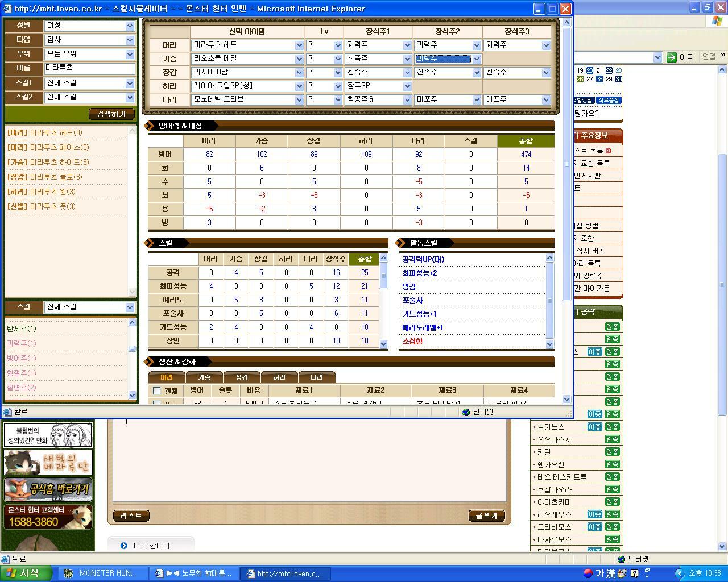Viewport: 728px width, 582px height.
Task: Click the [머리] 미라루츠 페이스(3) result
Action: point(48,147)
